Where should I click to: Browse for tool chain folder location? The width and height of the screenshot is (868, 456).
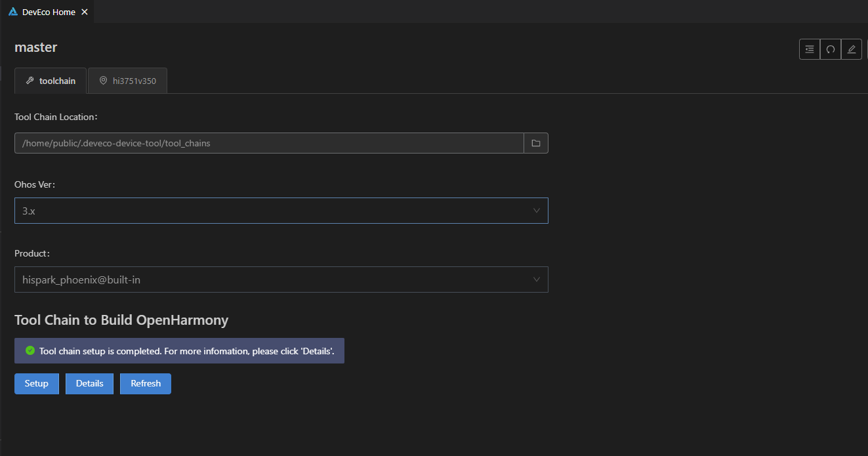536,143
